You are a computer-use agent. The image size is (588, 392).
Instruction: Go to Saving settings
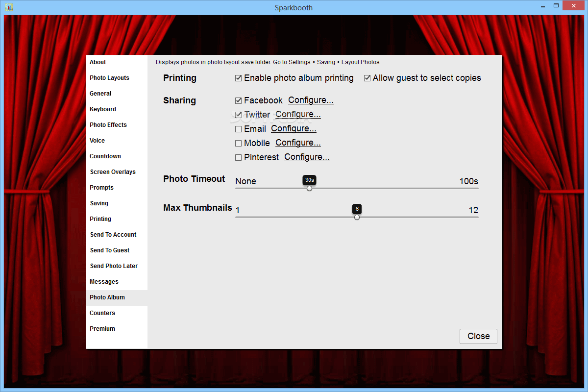point(117,203)
